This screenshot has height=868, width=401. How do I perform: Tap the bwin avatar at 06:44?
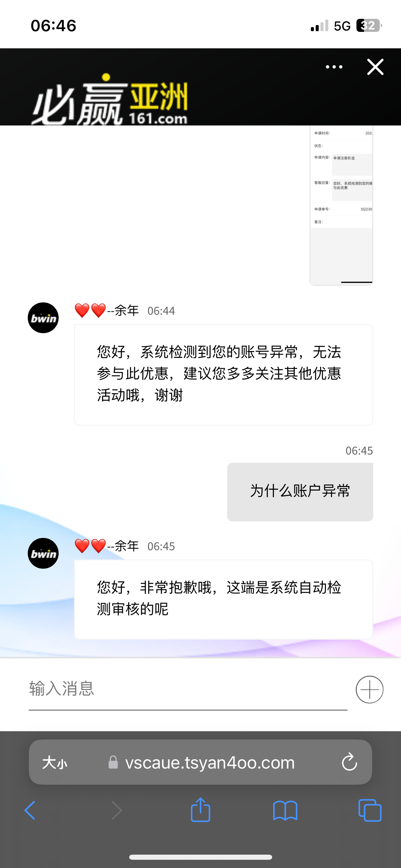tap(43, 318)
